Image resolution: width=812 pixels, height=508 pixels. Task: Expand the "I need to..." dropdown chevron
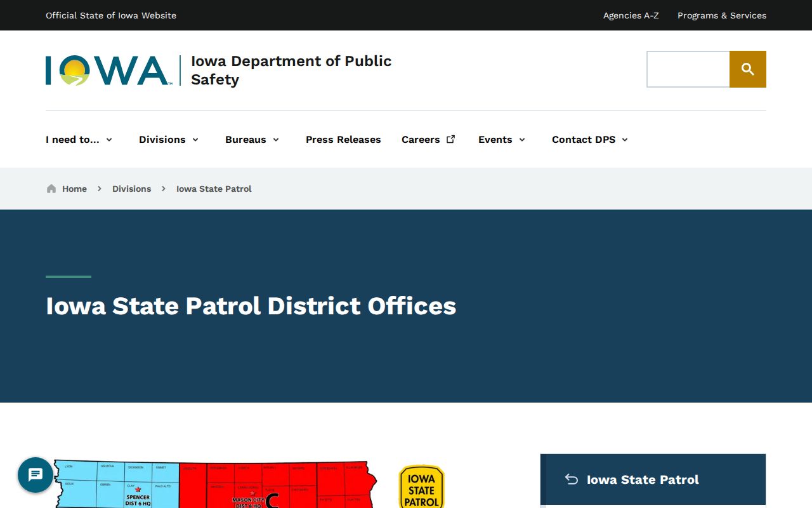109,140
